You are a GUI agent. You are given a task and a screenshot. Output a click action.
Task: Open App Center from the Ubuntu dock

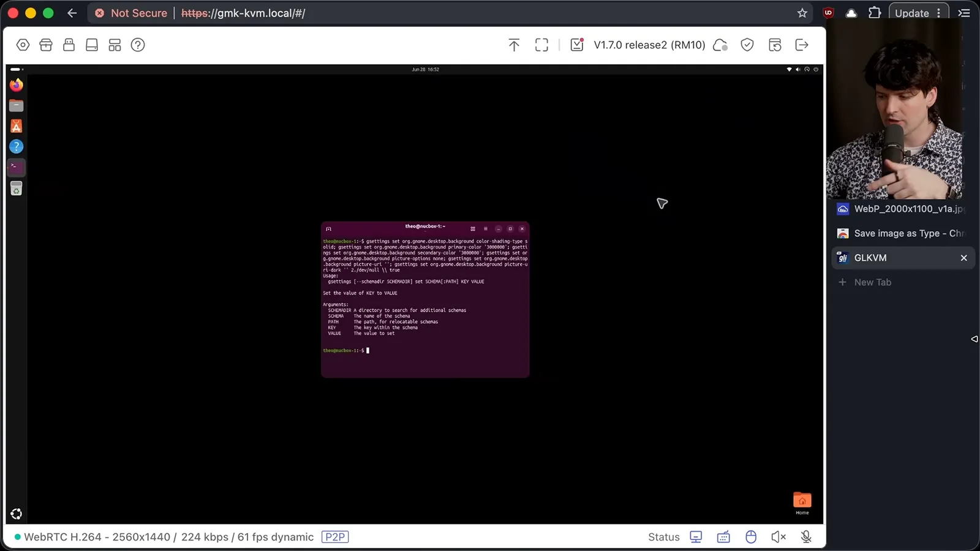17,126
